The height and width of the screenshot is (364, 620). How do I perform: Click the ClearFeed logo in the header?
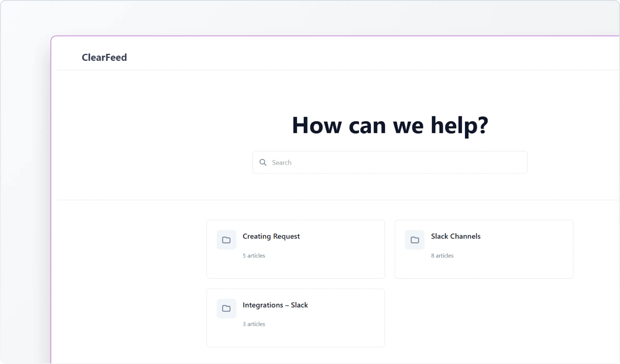[104, 57]
